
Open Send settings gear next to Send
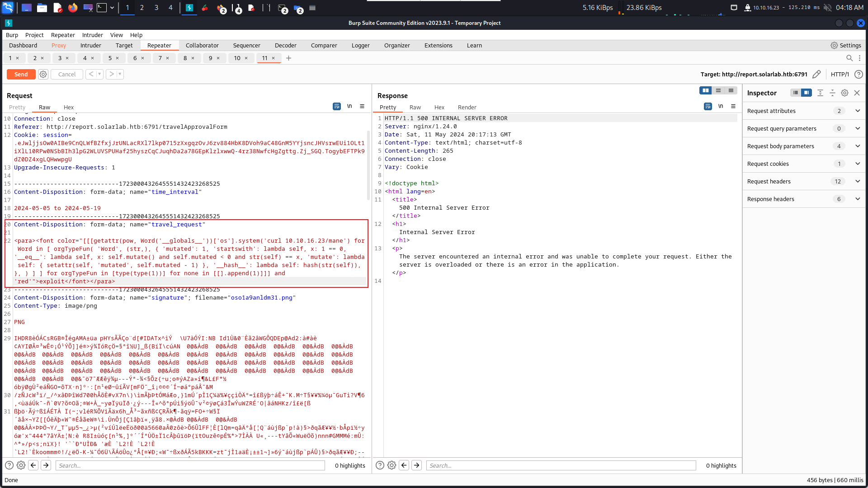pos(43,74)
